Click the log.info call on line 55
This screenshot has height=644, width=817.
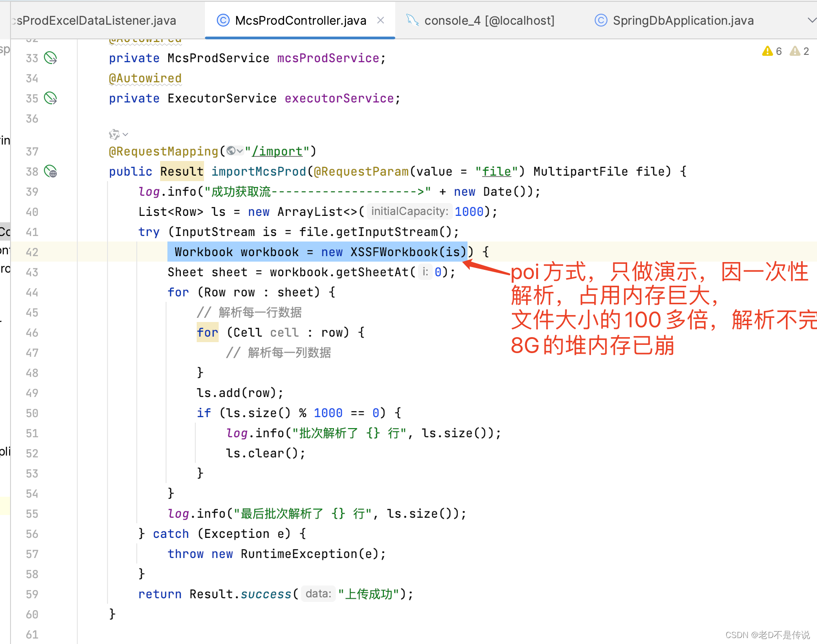click(317, 514)
